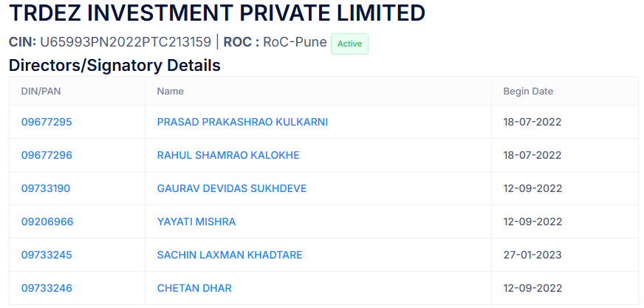Open DIN link 09733190
This screenshot has height=308, width=644.
pos(46,188)
